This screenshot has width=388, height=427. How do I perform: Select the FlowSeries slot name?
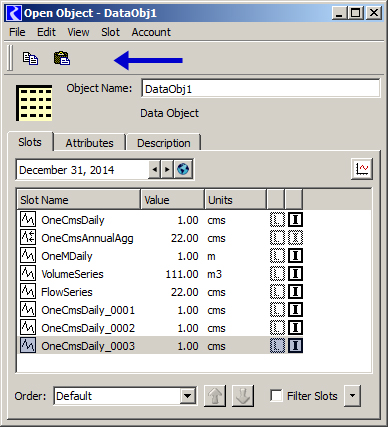coord(67,292)
